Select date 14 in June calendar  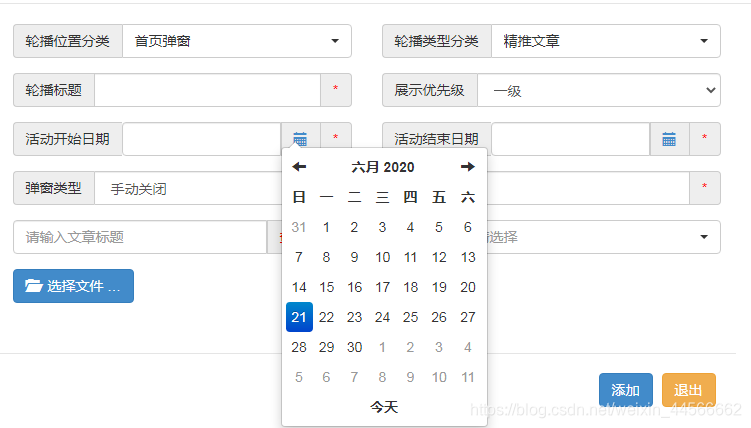pyautogui.click(x=299, y=287)
